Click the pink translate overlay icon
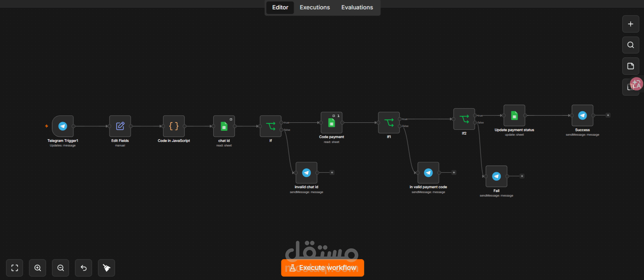644x280 pixels. 637,84
